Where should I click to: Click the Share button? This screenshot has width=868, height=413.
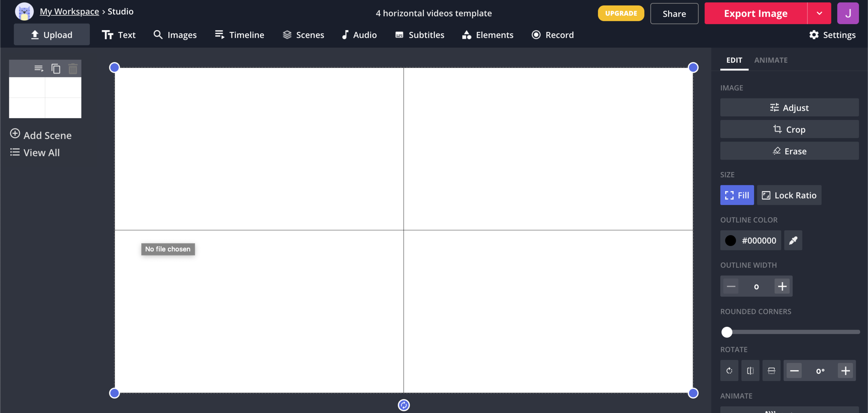point(674,14)
